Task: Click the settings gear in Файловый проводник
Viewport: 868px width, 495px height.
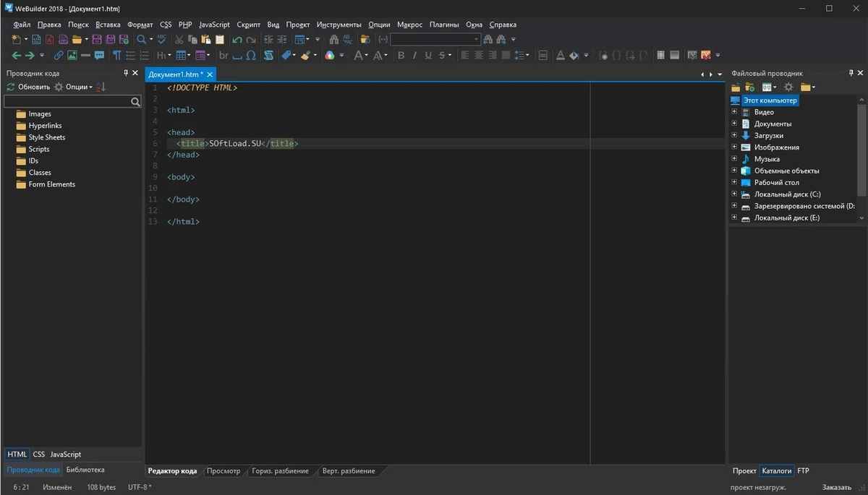Action: pos(788,87)
